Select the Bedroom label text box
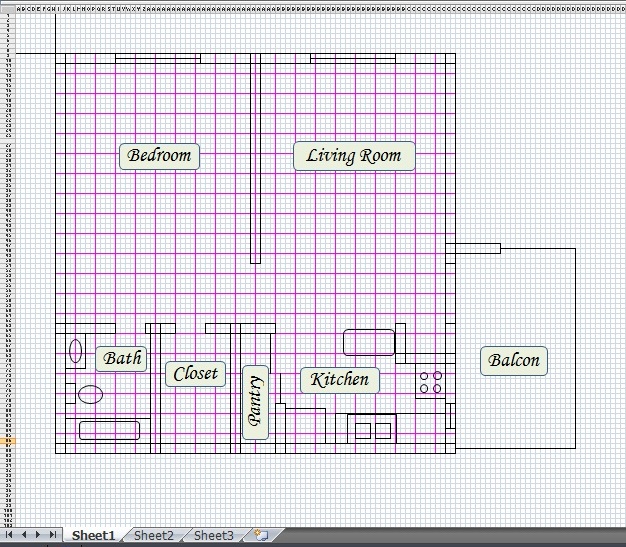Viewport: 626px width, 547px height. point(159,156)
